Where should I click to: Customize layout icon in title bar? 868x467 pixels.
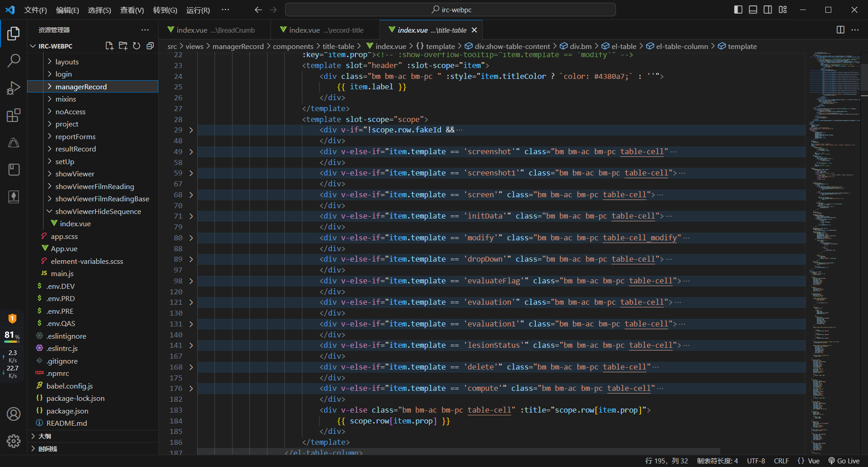[x=783, y=10]
